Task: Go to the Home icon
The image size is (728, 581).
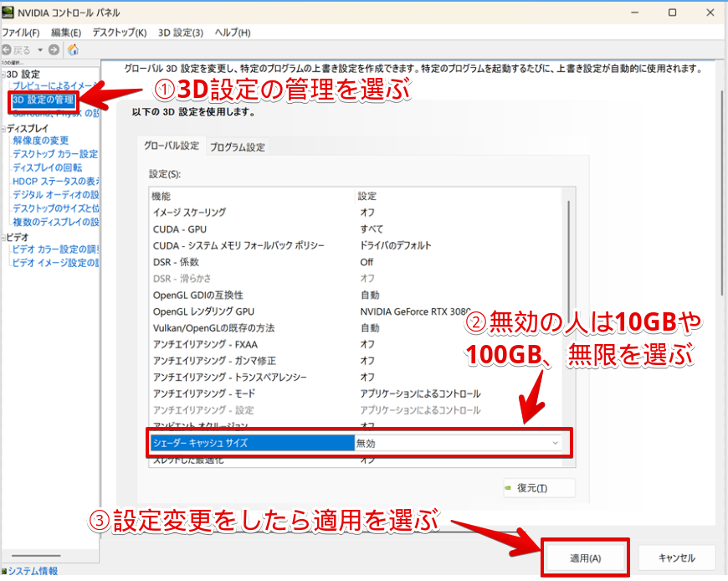Action: click(73, 49)
